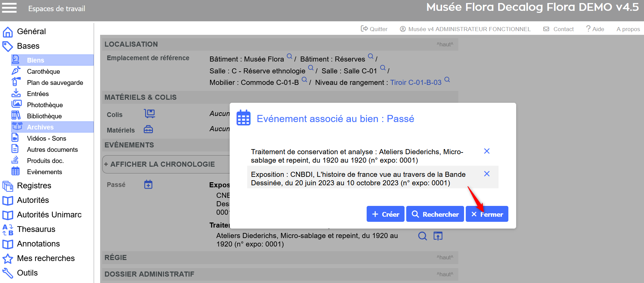Click the open-record icon beside Ateliers Diederichs
Viewport: 644px width, 283px height.
click(438, 236)
